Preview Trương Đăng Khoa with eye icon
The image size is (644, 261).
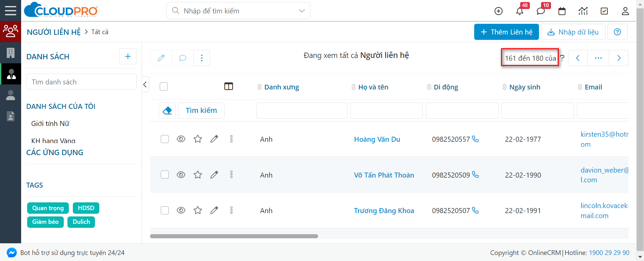pyautogui.click(x=181, y=210)
